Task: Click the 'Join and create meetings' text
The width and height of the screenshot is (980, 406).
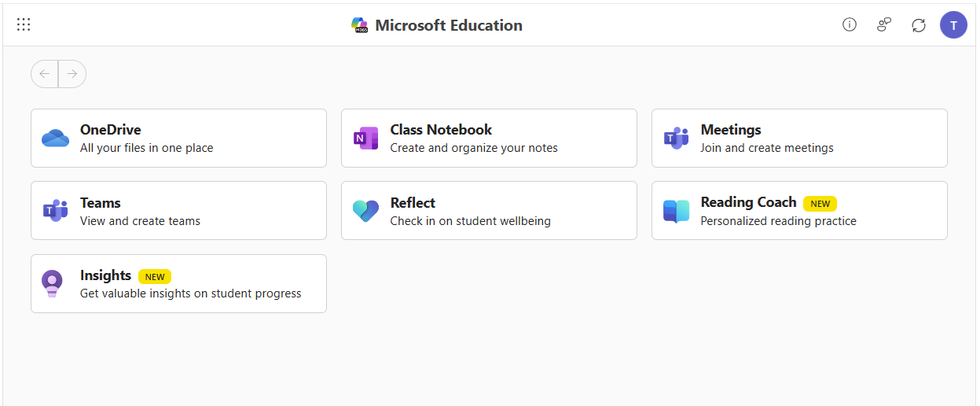Action: (767, 148)
